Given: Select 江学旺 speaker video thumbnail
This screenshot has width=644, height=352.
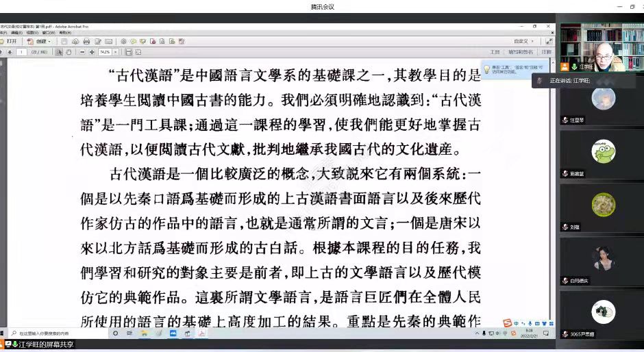Looking at the screenshot, I should pyautogui.click(x=602, y=47).
